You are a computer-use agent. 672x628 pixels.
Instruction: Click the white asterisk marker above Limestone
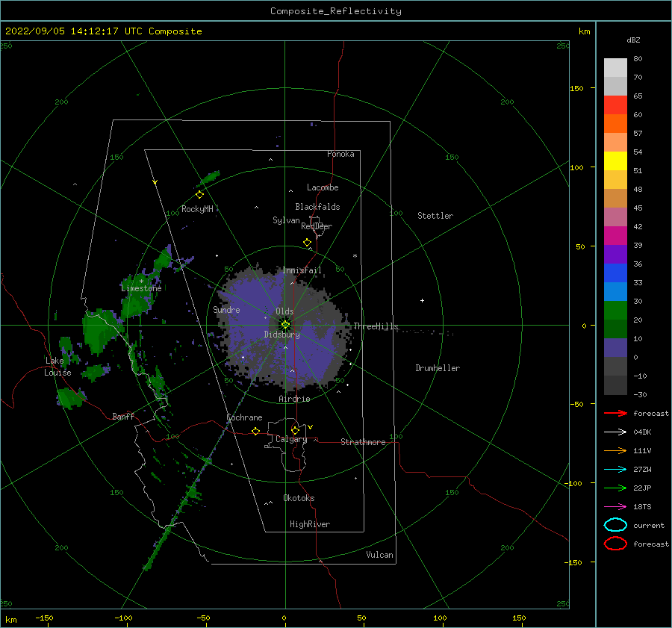[141, 282]
